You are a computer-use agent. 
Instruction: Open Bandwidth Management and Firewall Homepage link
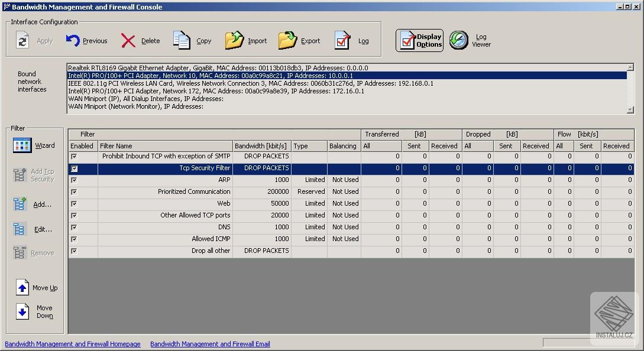tap(72, 343)
